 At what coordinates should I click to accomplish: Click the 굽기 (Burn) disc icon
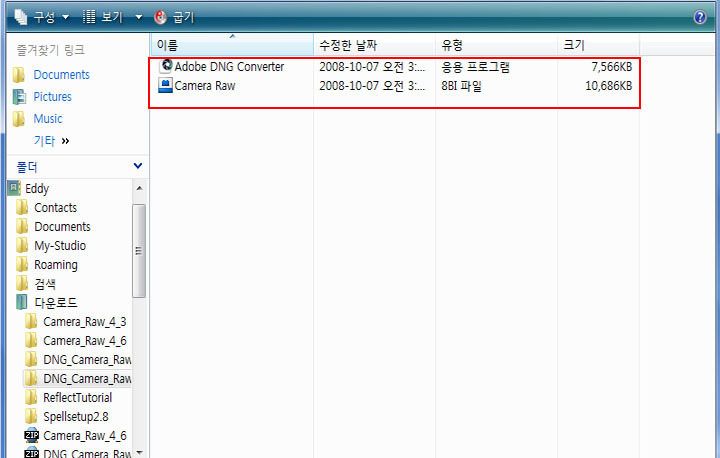tap(160, 17)
